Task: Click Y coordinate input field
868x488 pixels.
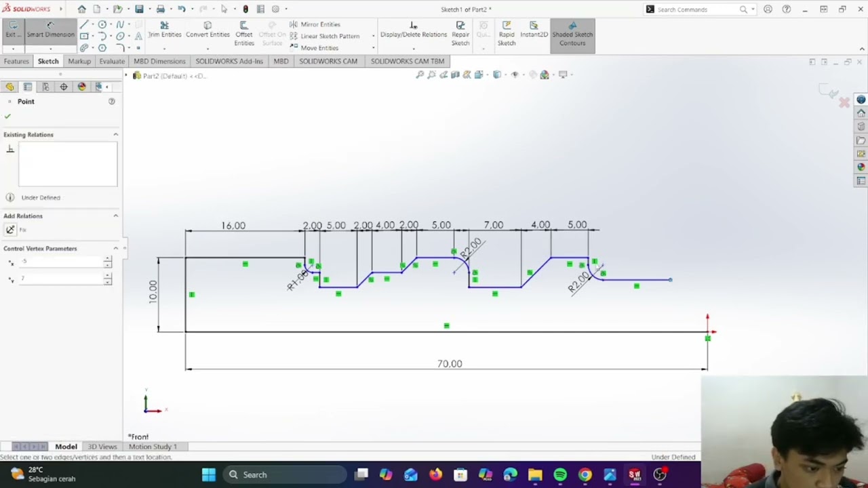Action: (62, 279)
